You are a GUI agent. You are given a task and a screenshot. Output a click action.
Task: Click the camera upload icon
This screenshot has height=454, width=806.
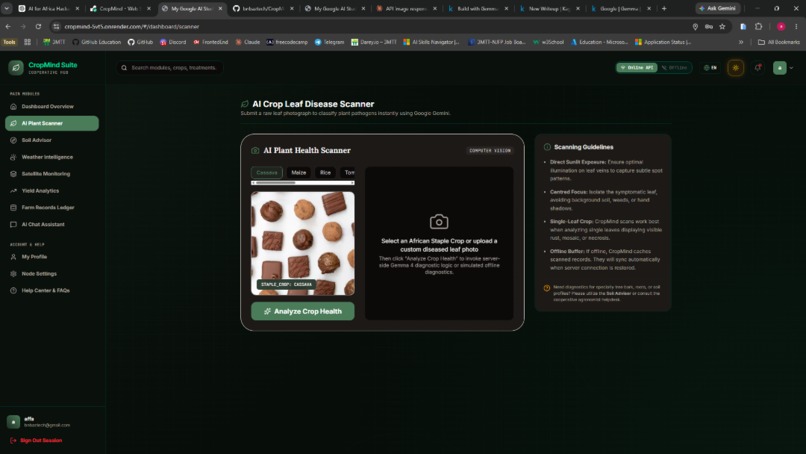[x=439, y=222]
